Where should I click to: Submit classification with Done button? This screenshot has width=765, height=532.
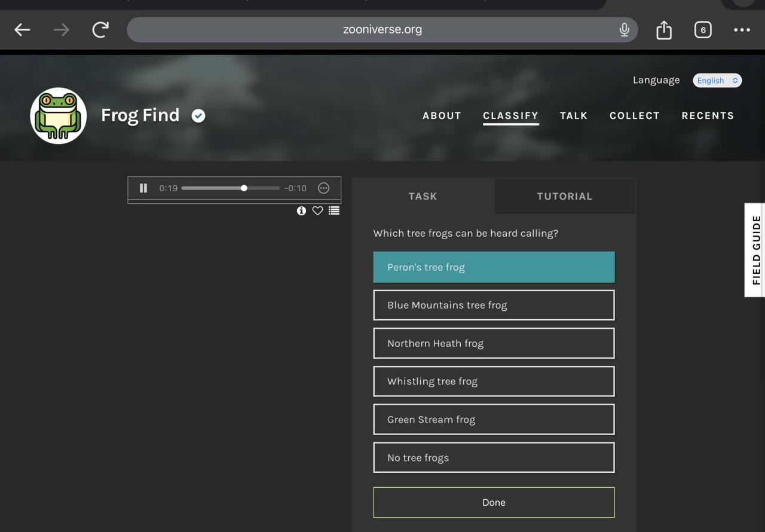coord(494,503)
